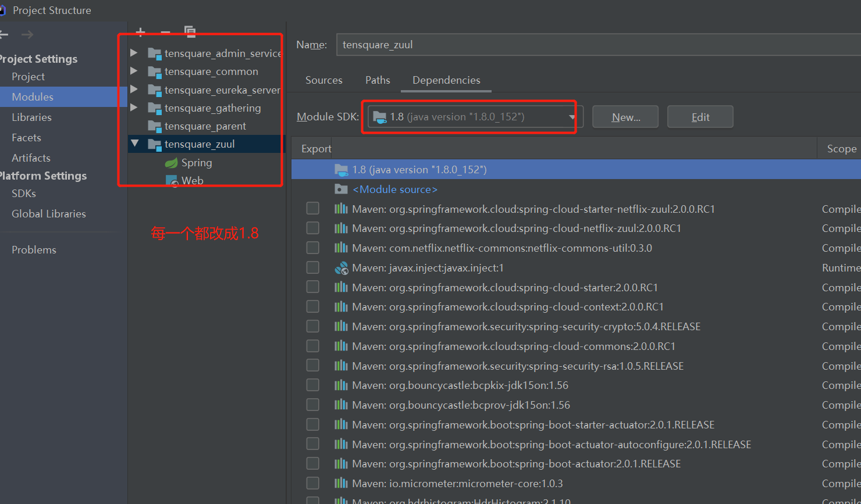Click the Scope column header
The width and height of the screenshot is (861, 504).
841,149
